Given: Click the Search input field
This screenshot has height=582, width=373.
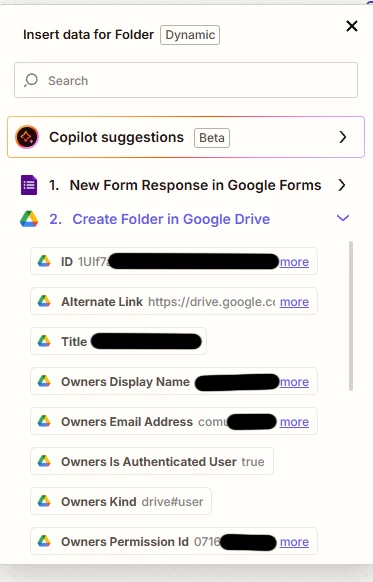Looking at the screenshot, I should click(186, 80).
